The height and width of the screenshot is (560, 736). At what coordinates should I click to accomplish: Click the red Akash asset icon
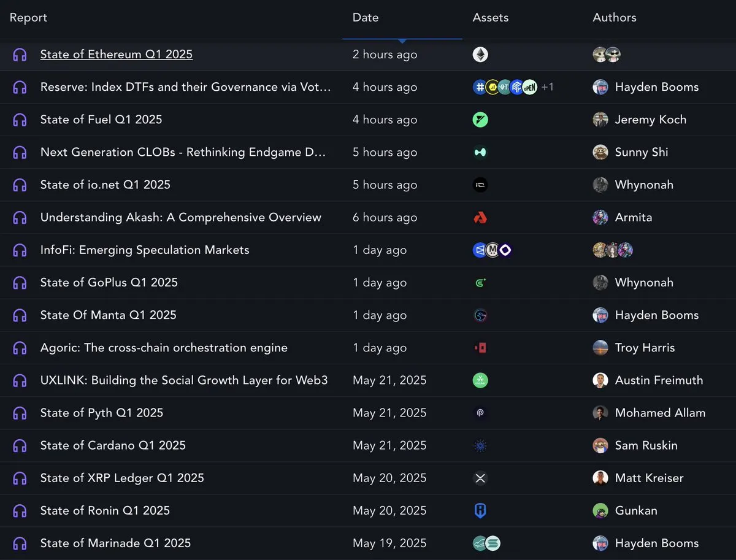[x=480, y=217]
